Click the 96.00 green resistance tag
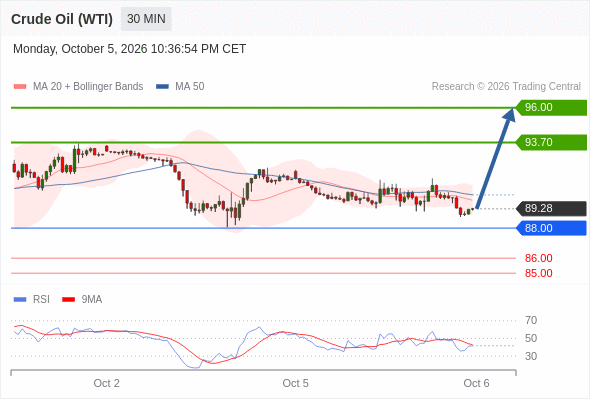This screenshot has height=400, width=590. point(551,108)
